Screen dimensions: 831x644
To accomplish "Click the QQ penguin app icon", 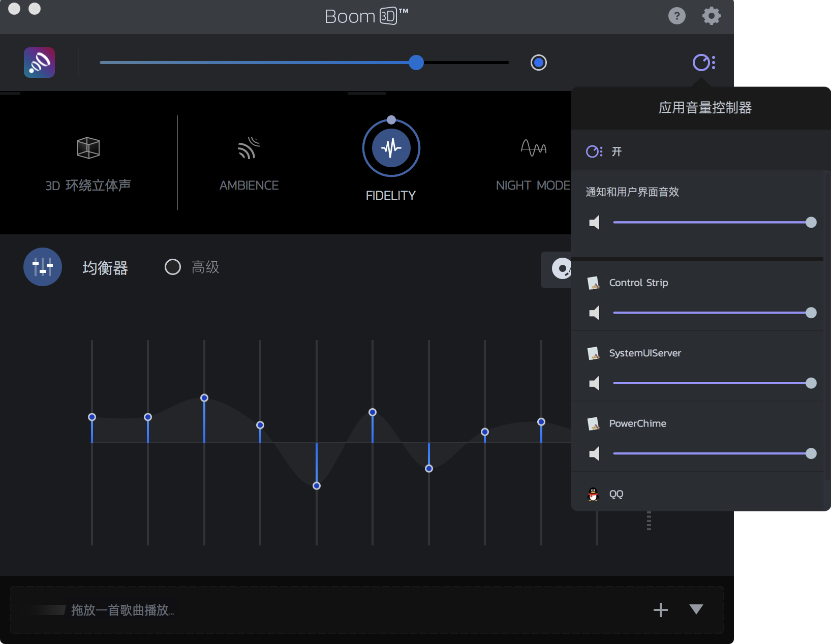I will pyautogui.click(x=593, y=494).
